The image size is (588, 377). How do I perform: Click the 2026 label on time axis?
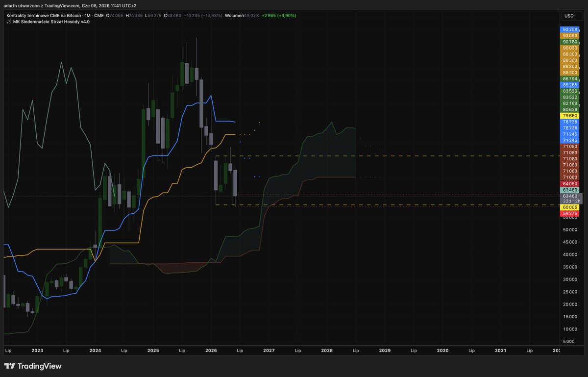(211, 351)
